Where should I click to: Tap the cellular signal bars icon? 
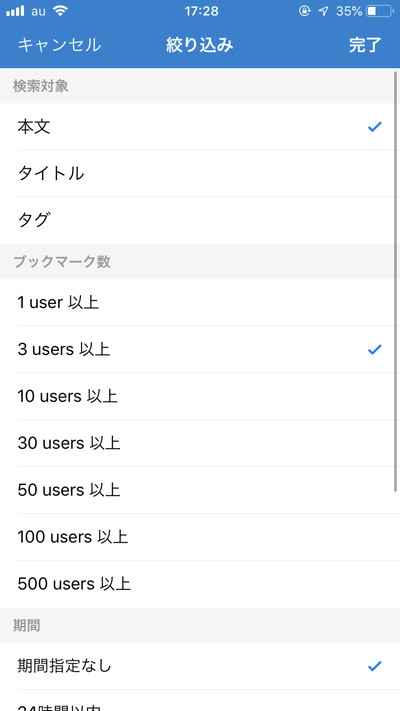(15, 11)
